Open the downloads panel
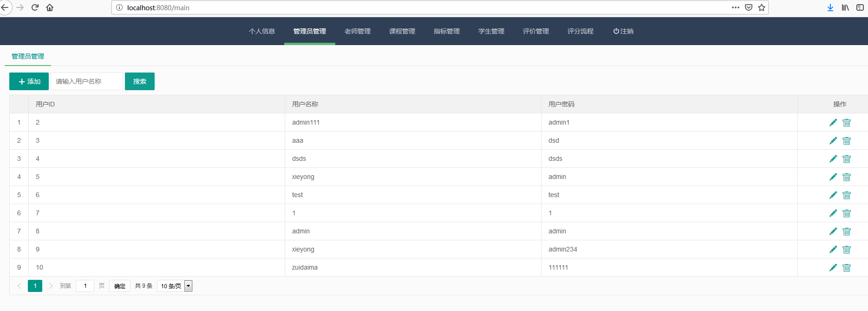 830,7
